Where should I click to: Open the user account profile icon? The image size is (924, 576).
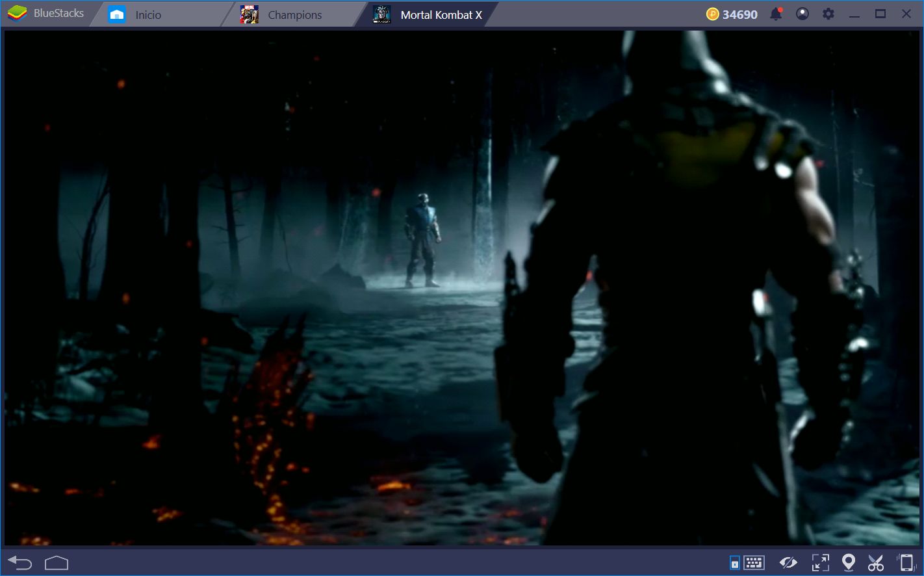pyautogui.click(x=802, y=14)
